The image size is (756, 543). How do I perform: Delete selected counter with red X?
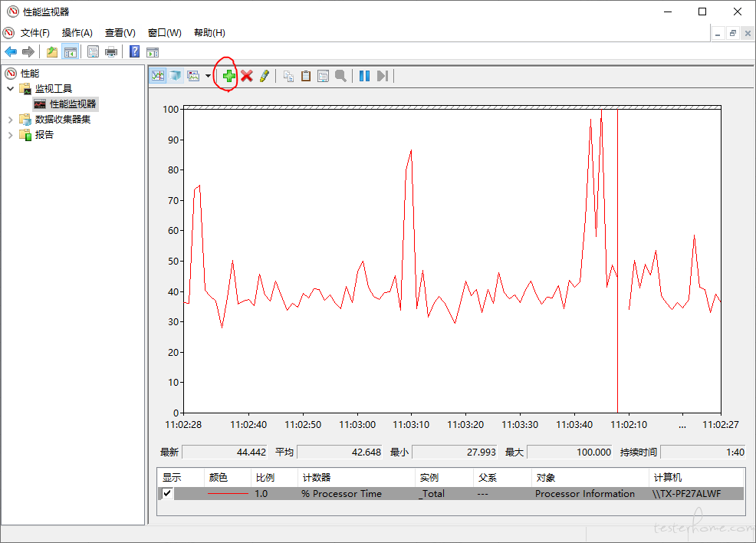tap(247, 76)
